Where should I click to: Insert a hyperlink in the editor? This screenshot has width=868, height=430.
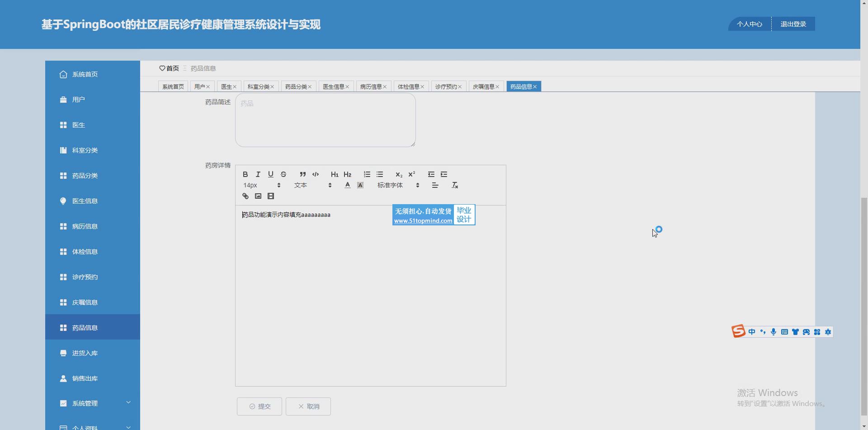245,196
